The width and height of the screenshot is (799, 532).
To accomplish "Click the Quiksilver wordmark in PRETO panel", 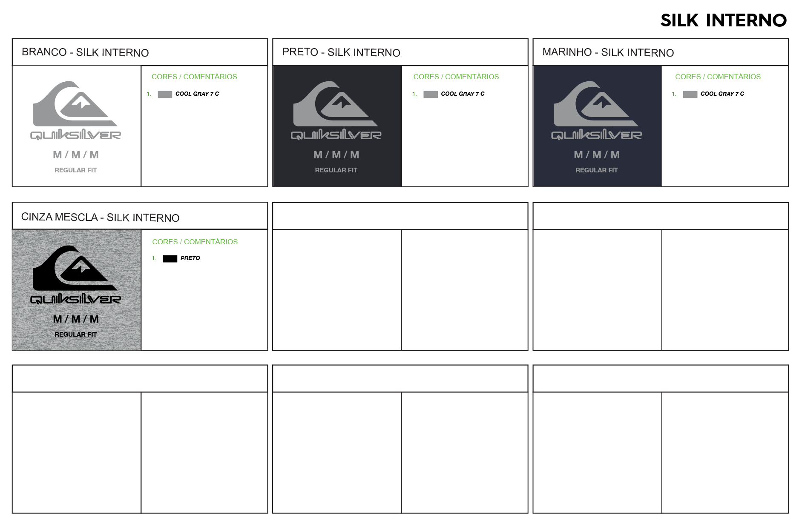I will point(336,135).
